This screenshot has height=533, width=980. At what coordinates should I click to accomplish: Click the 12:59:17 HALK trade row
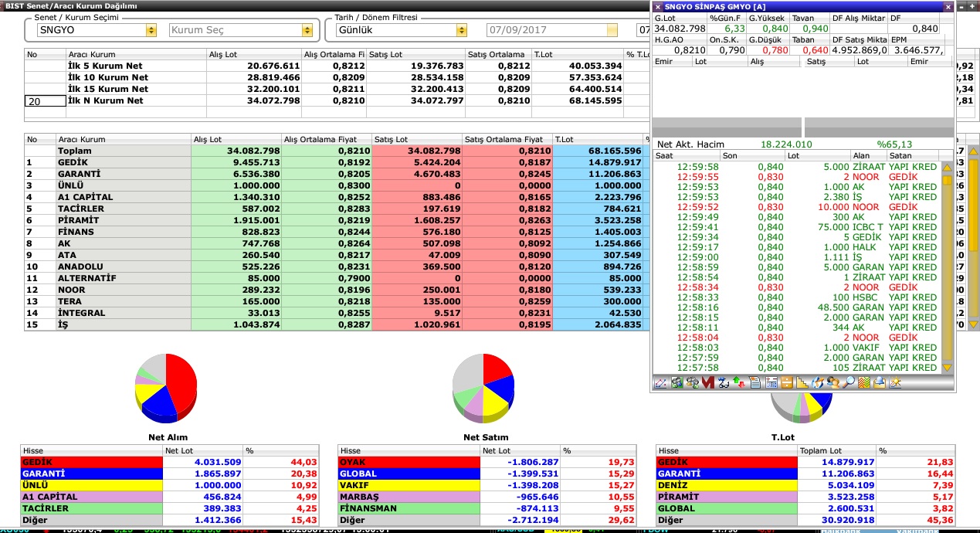point(797,247)
